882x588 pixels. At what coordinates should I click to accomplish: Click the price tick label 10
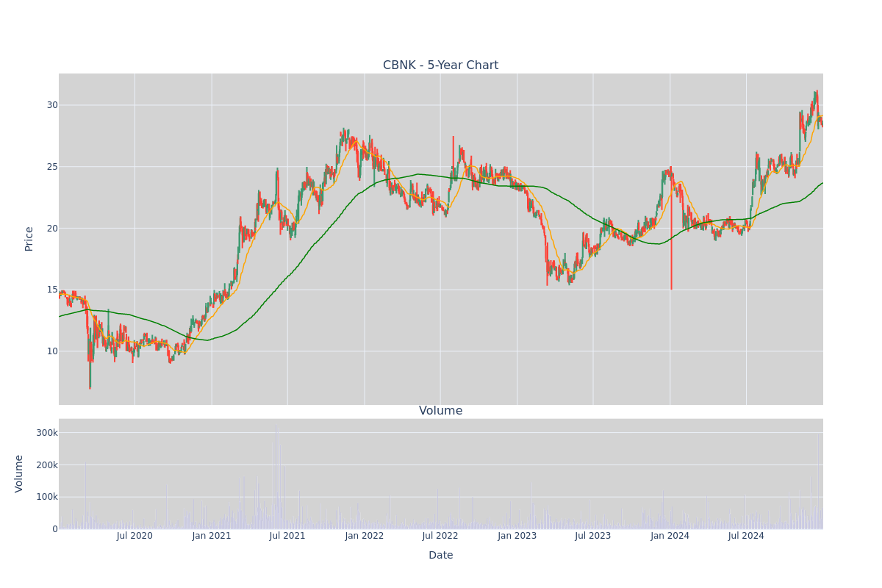pyautogui.click(x=52, y=351)
